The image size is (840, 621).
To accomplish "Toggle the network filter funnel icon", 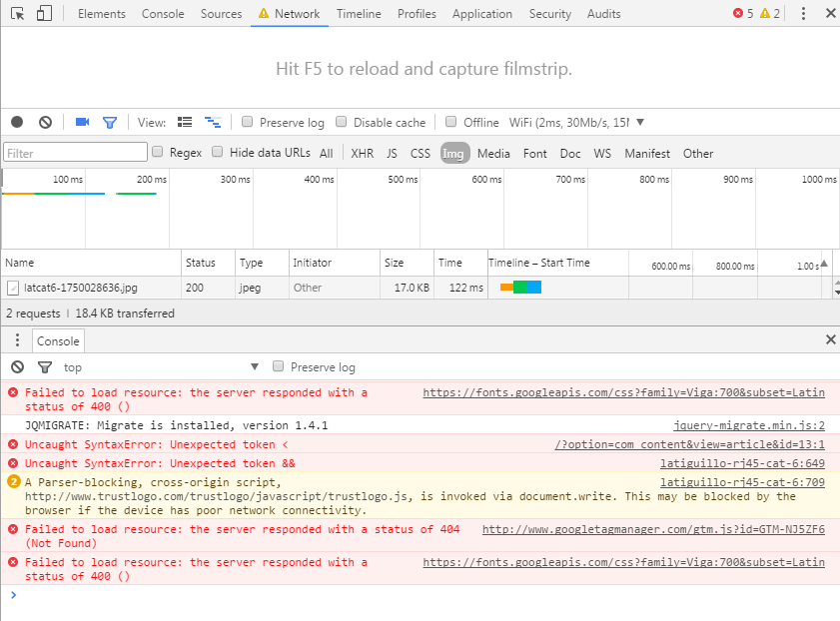I will click(x=110, y=122).
